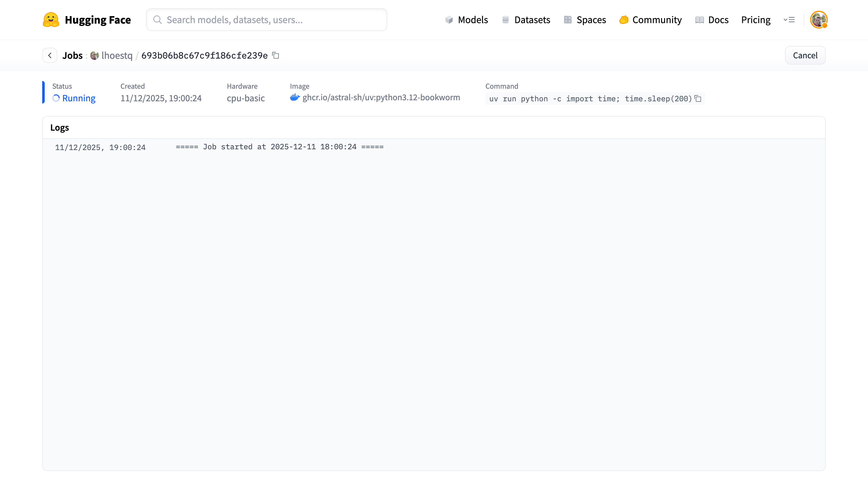The height and width of the screenshot is (481, 868).
Task: Go back using the left chevron button
Action: point(49,55)
